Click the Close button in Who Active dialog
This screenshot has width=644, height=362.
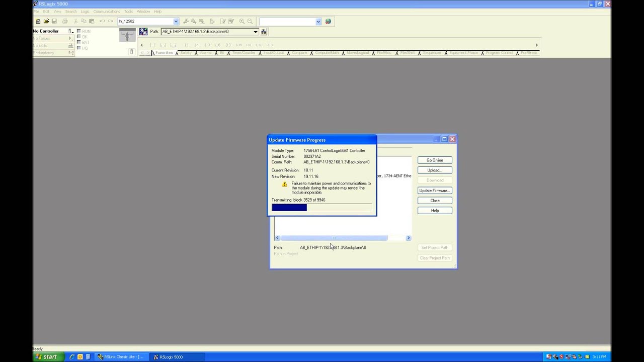tap(435, 201)
